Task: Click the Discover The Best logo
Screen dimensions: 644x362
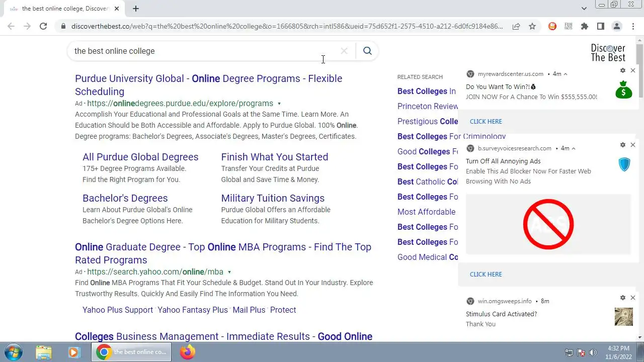Action: 608,53
